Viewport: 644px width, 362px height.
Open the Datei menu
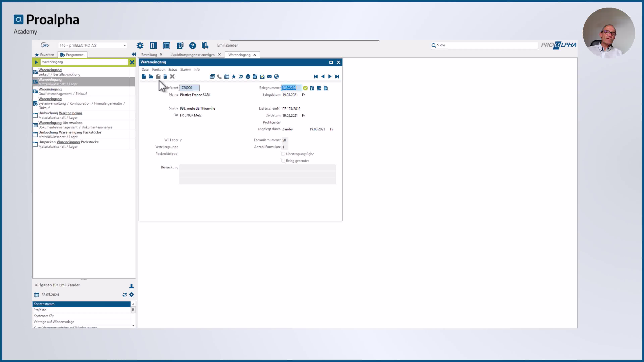point(145,69)
